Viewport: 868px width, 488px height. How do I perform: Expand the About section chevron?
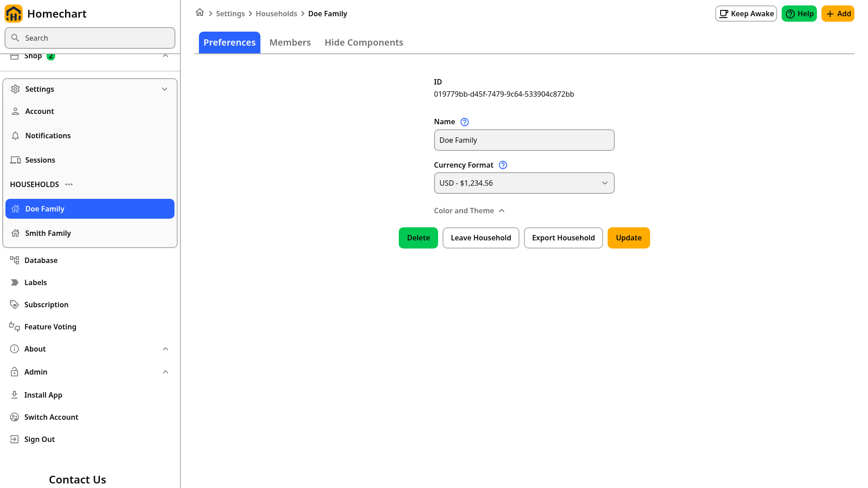165,349
